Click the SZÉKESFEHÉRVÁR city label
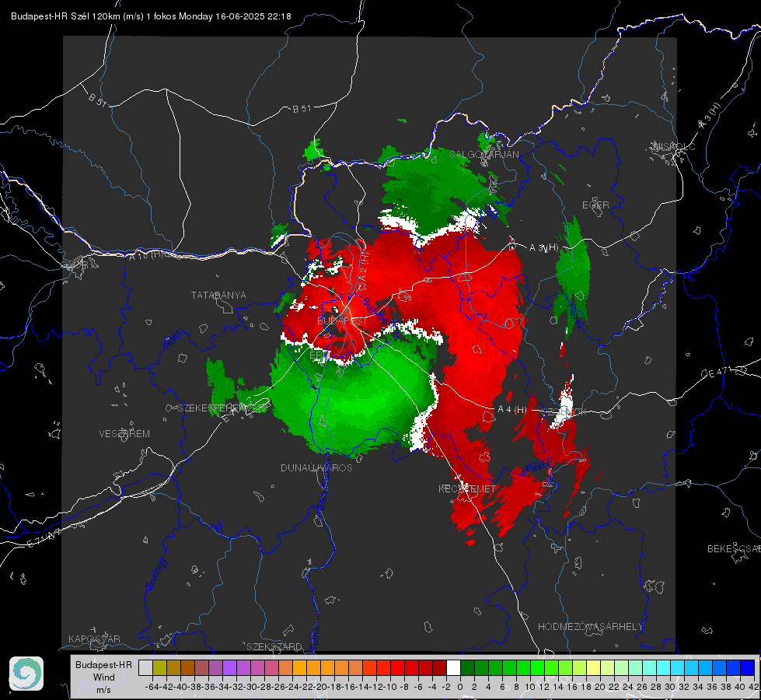Image resolution: width=761 pixels, height=700 pixels. tap(223, 408)
